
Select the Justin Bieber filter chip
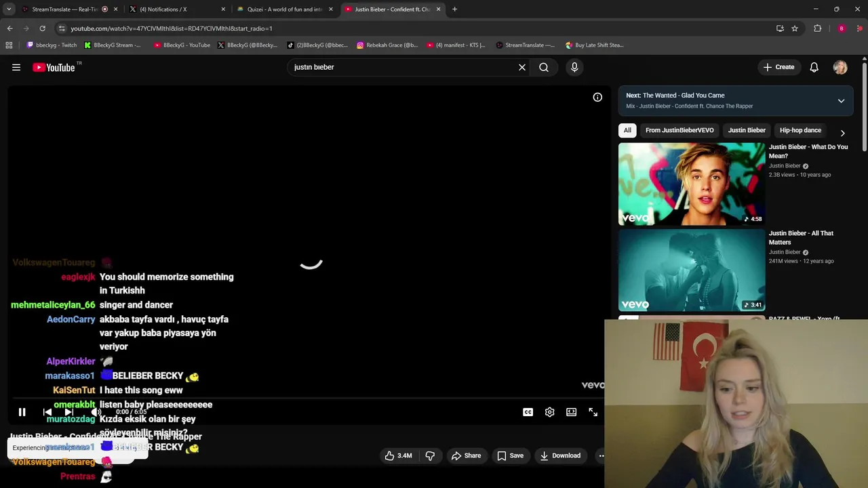point(747,130)
